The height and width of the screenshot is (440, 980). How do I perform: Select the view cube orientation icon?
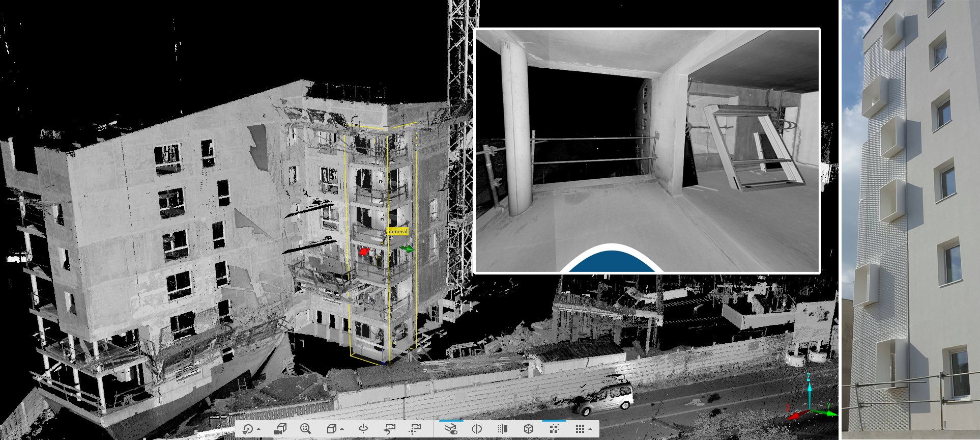pyautogui.click(x=331, y=429)
